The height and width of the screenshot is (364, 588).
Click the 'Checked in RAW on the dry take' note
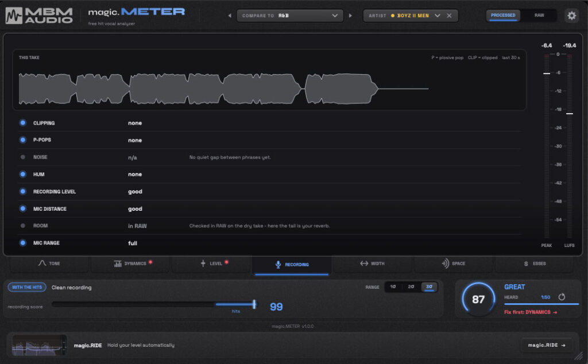[x=260, y=226]
